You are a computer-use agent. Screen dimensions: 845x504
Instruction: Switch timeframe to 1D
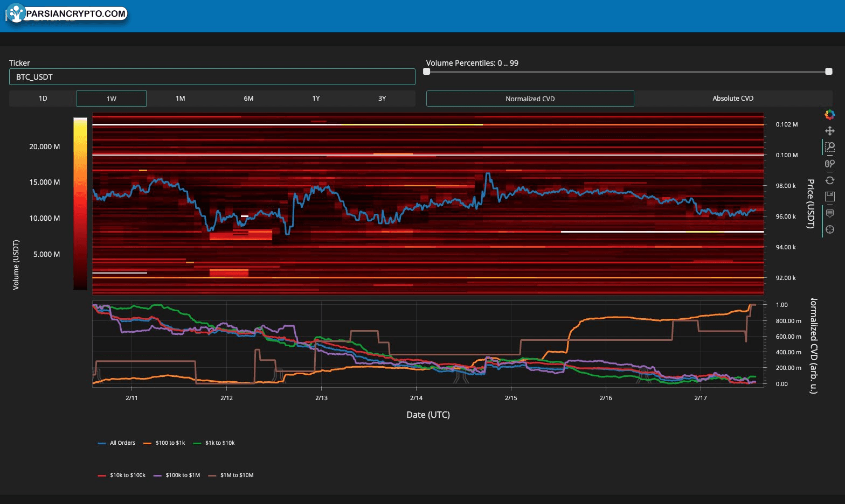pyautogui.click(x=43, y=99)
